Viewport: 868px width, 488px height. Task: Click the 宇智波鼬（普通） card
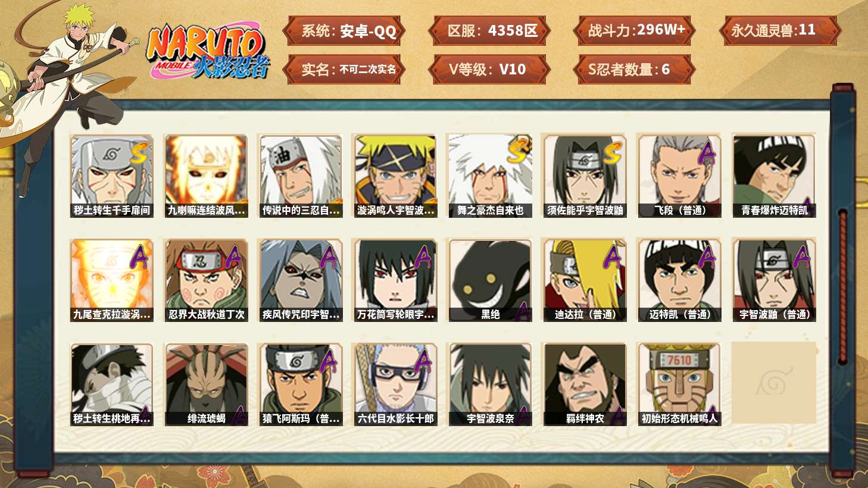click(774, 280)
